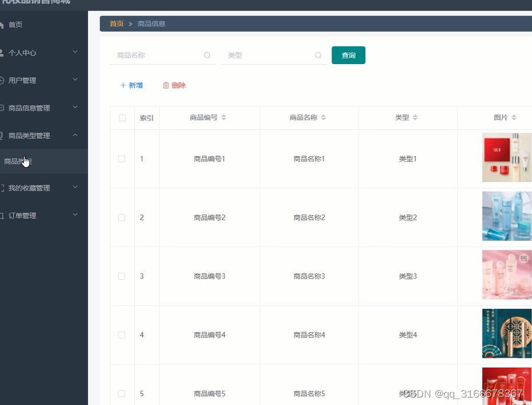This screenshot has width=532, height=405.
Task: Click the 商品信息 breadcrumb text
Action: 152,24
